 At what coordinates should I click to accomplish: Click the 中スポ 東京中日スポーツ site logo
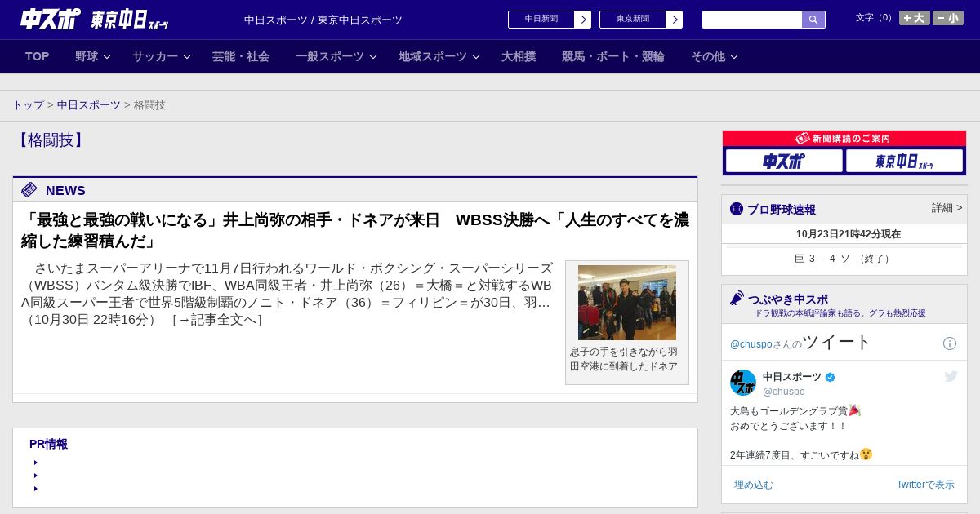94,19
